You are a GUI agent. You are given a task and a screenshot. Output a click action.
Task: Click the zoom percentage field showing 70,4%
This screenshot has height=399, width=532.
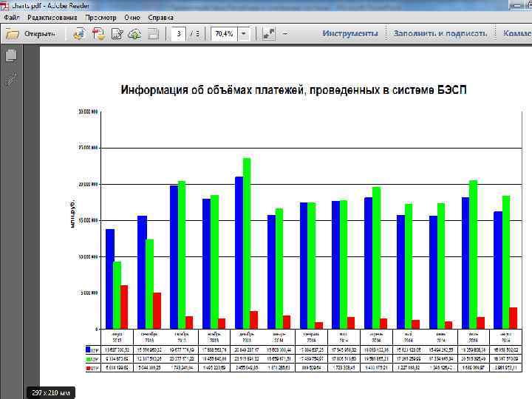point(225,33)
